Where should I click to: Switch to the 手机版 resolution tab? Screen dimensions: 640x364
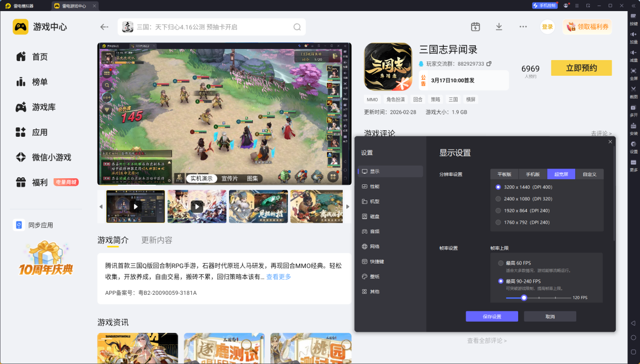click(533, 174)
